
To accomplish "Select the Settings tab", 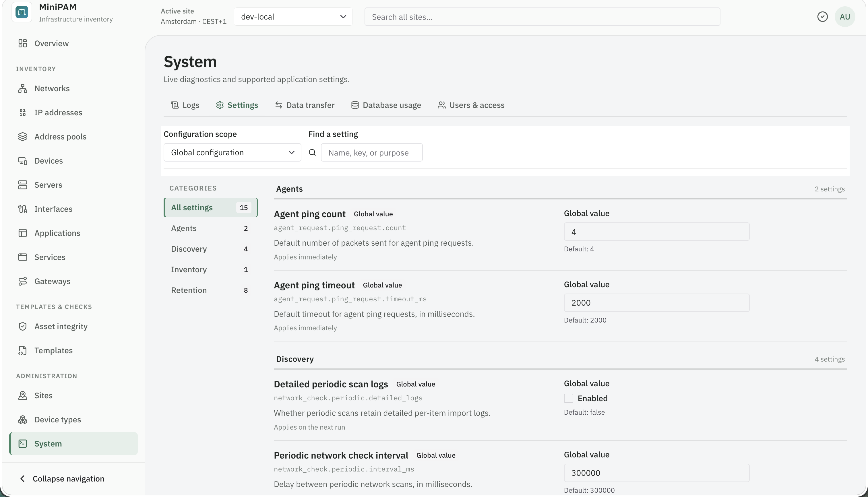I will click(237, 105).
